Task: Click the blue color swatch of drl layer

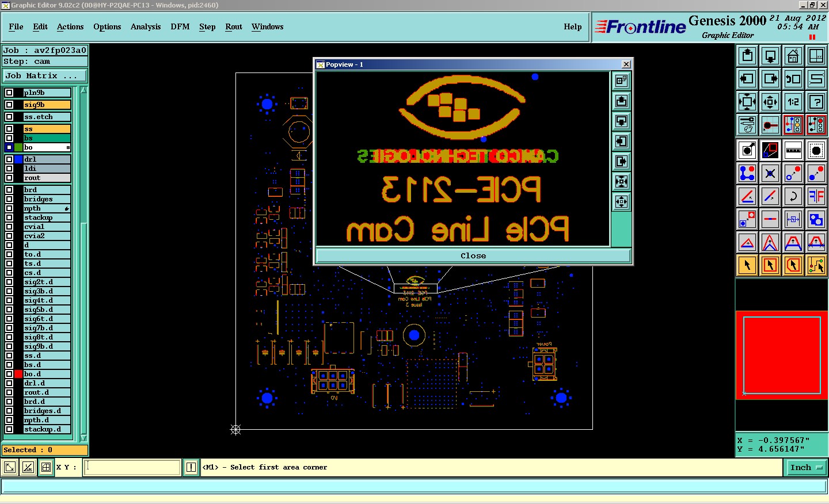Action: [18, 159]
